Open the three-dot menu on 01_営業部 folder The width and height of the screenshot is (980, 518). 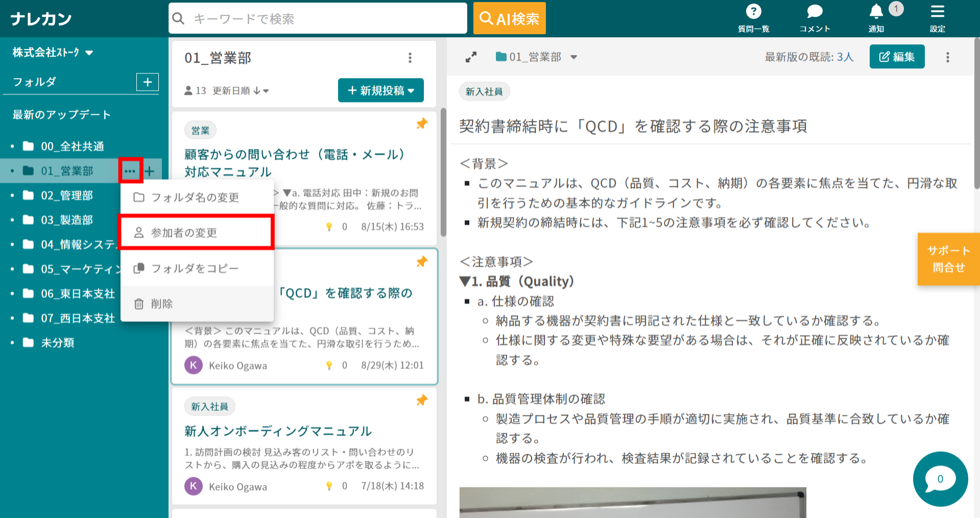tap(130, 171)
